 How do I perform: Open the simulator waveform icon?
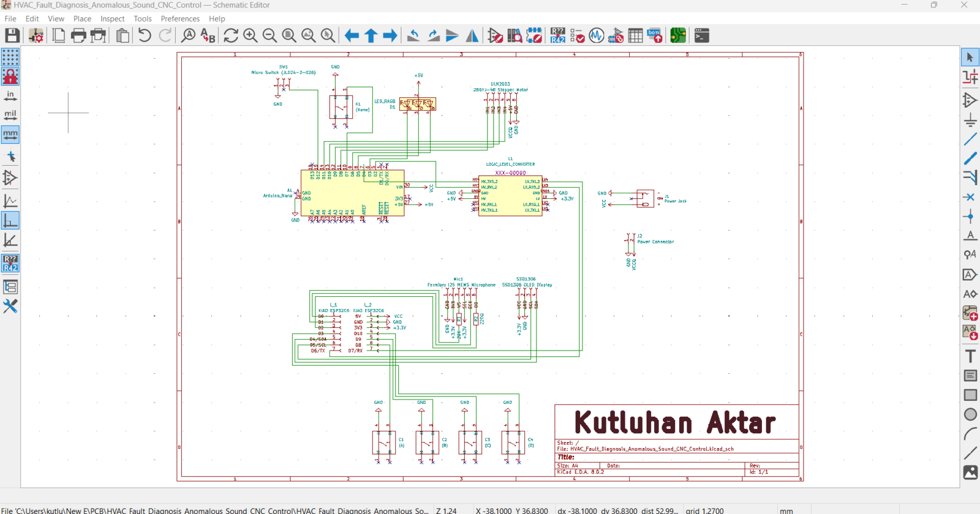[597, 35]
